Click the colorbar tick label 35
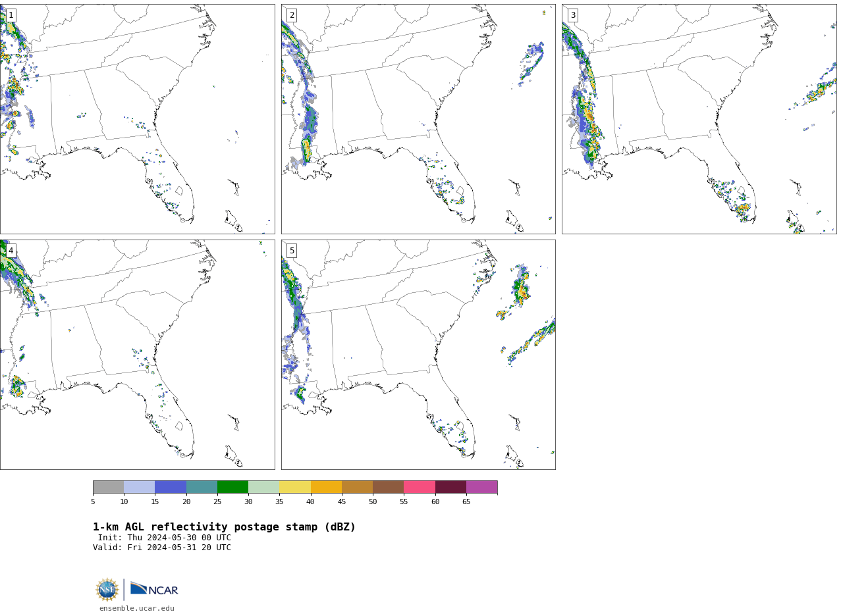843x616 pixels. pos(279,501)
